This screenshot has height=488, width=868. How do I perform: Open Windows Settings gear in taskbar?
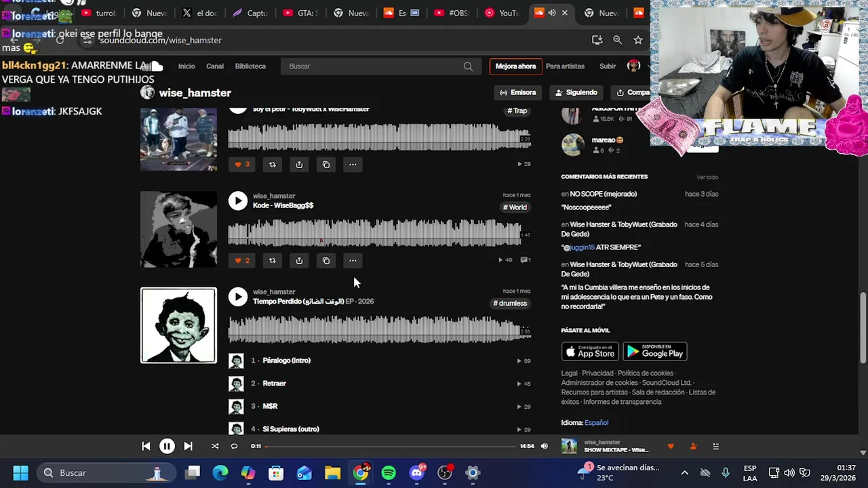tap(473, 472)
